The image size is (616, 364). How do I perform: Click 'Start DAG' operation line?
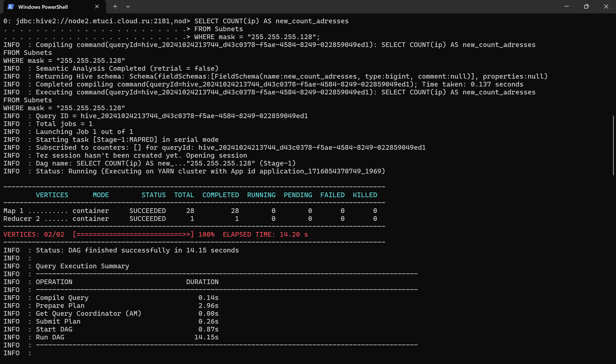tap(54, 329)
